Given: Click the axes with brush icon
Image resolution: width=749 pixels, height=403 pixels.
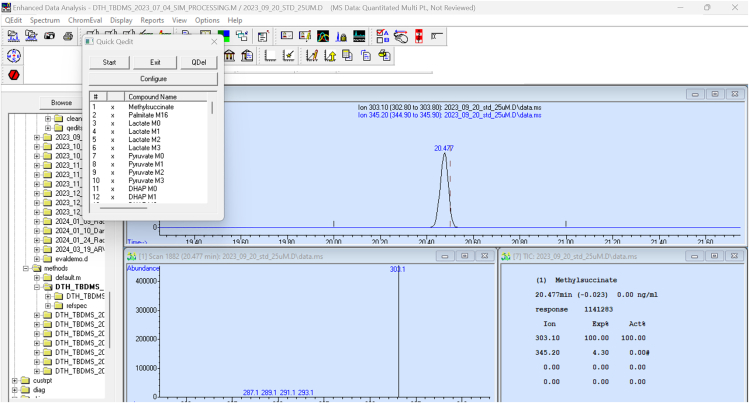Looking at the screenshot, I should (288, 55).
